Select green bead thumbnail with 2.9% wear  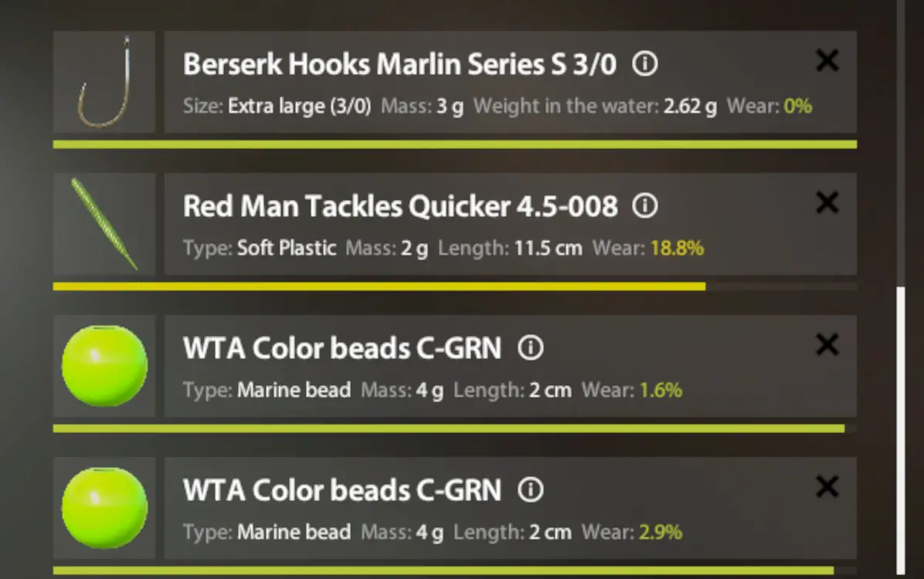coord(104,508)
